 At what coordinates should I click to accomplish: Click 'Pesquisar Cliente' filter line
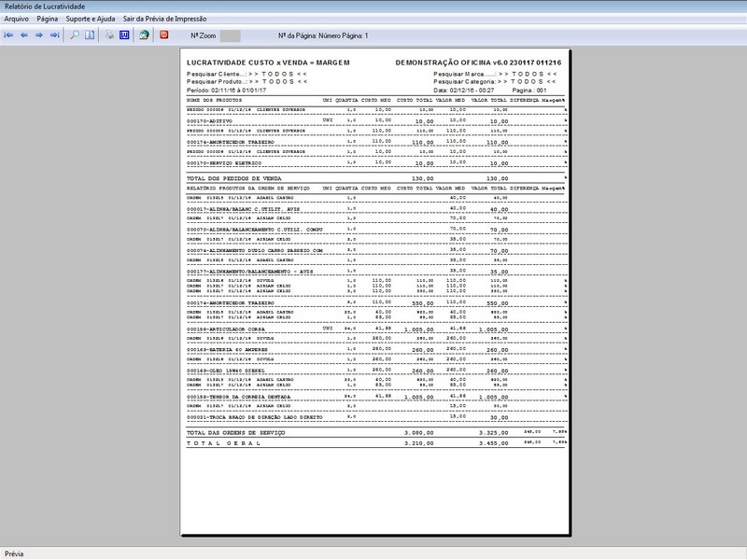(x=247, y=75)
